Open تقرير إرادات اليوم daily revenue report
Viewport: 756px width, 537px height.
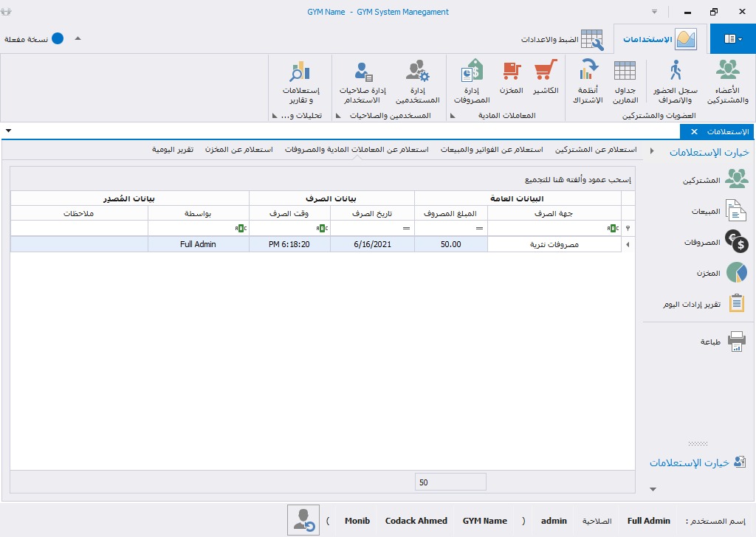pos(704,304)
